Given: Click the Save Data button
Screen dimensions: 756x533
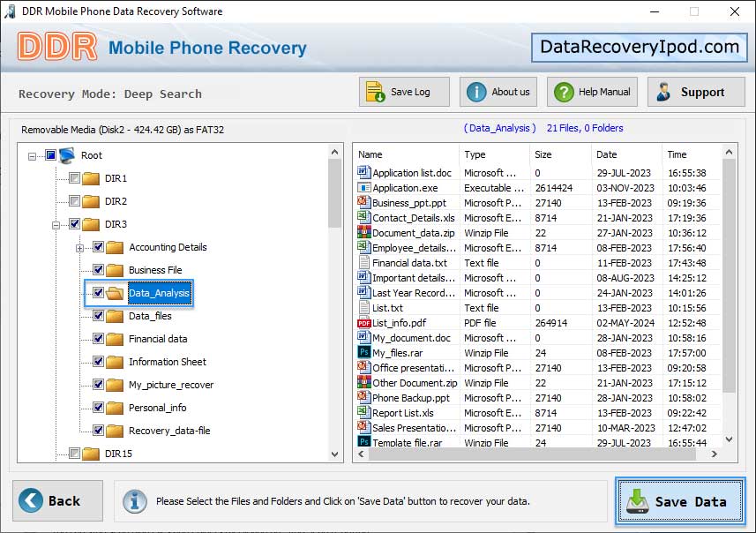Looking at the screenshot, I should [680, 501].
